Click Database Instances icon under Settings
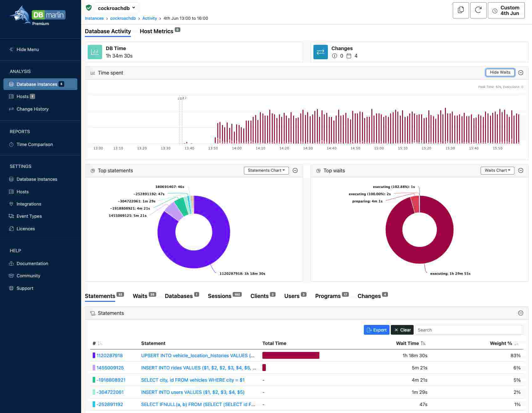532x413 pixels. (x=11, y=179)
